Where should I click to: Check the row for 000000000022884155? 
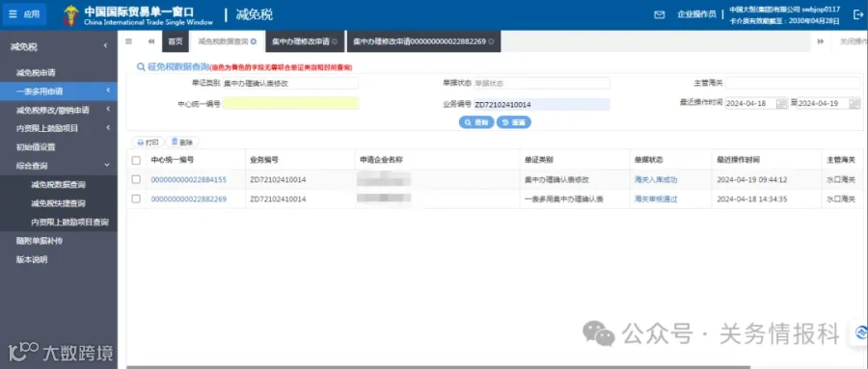136,179
